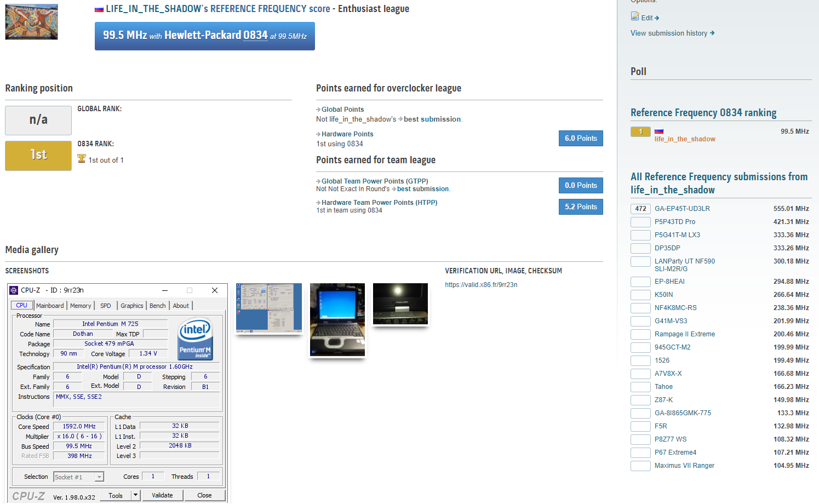Click the user avatar image at top left
The image size is (819, 504).
[31, 22]
